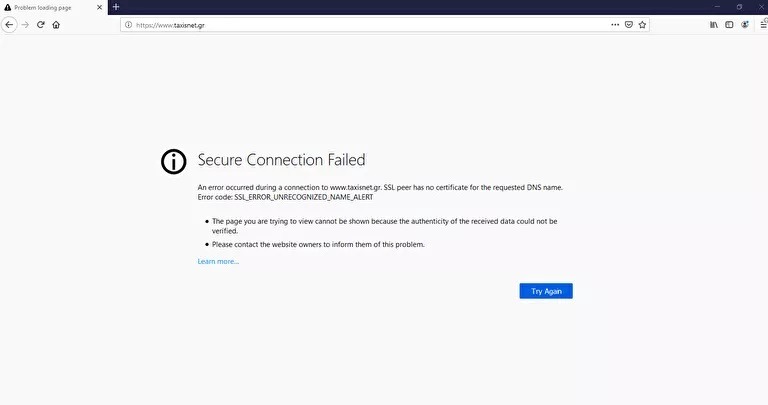Minimize the Firefox window
768x405 pixels.
[714, 7]
